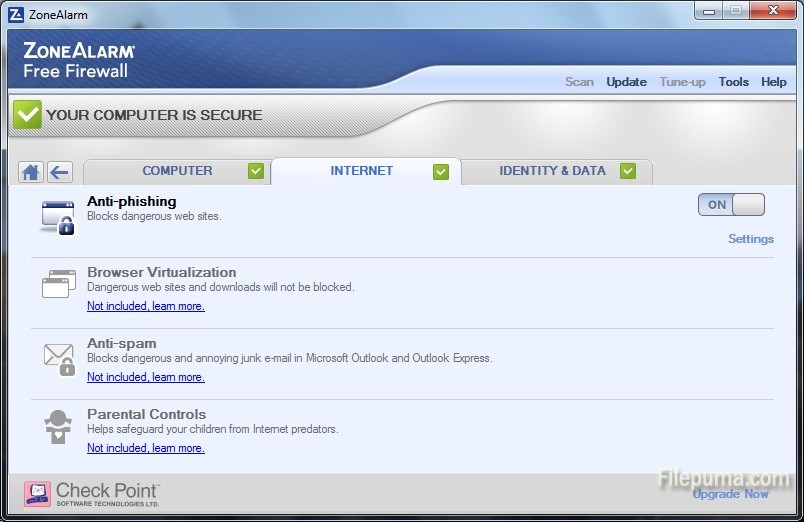This screenshot has height=522, width=804.
Task: Click the Home icon button
Action: [31, 172]
